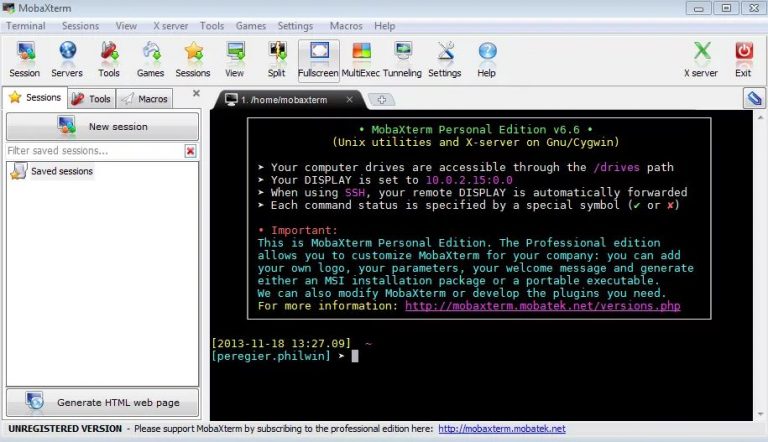Click the MobaXterm title bar icon
Viewport: 768px width, 442px height.
coord(9,8)
